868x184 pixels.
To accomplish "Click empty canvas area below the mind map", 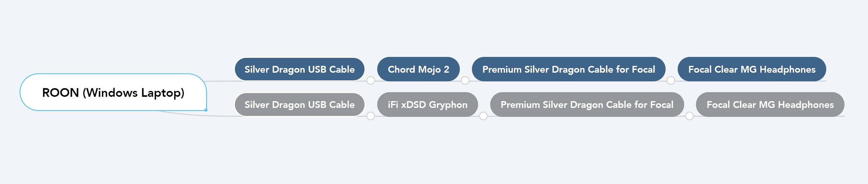I will 434,155.
